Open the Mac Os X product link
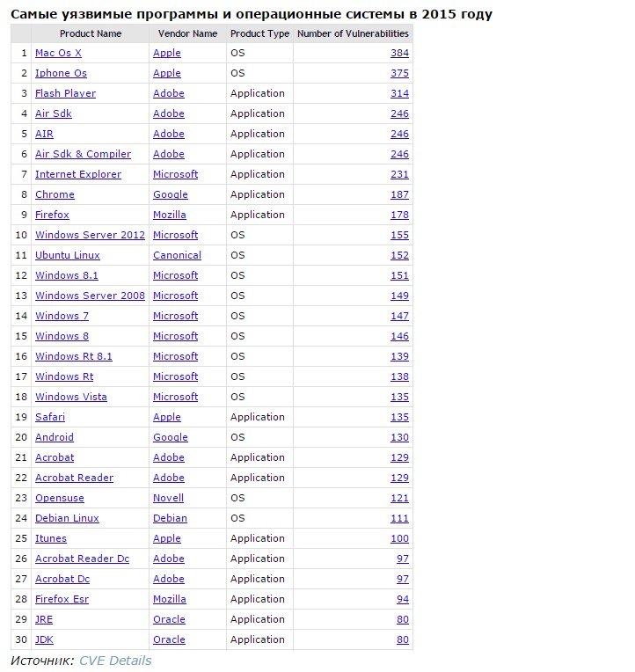The height and width of the screenshot is (672, 635). (58, 53)
